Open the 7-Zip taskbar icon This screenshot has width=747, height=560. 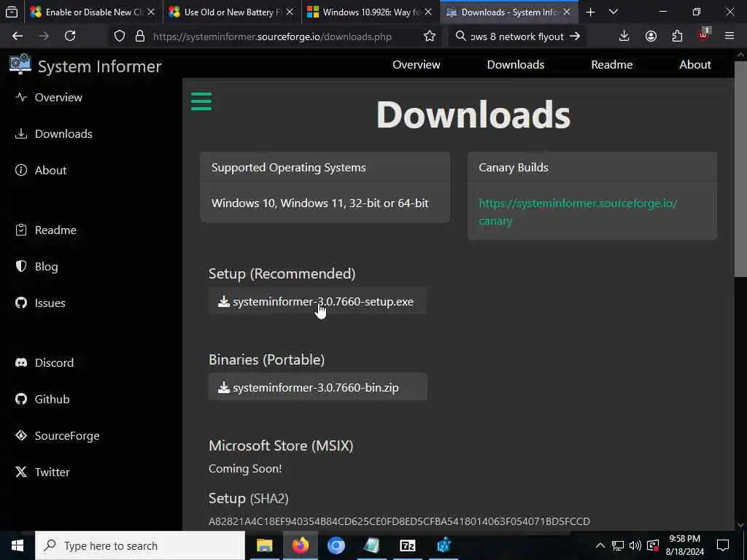point(407,545)
